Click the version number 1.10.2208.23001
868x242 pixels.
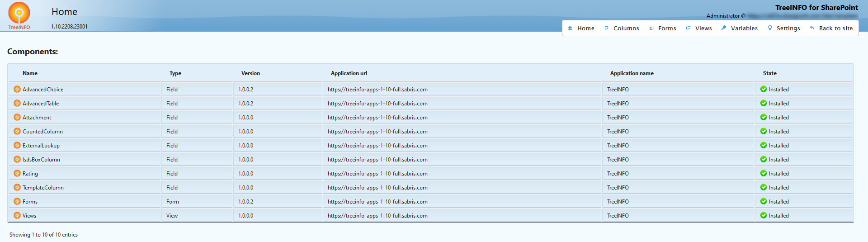pos(69,26)
